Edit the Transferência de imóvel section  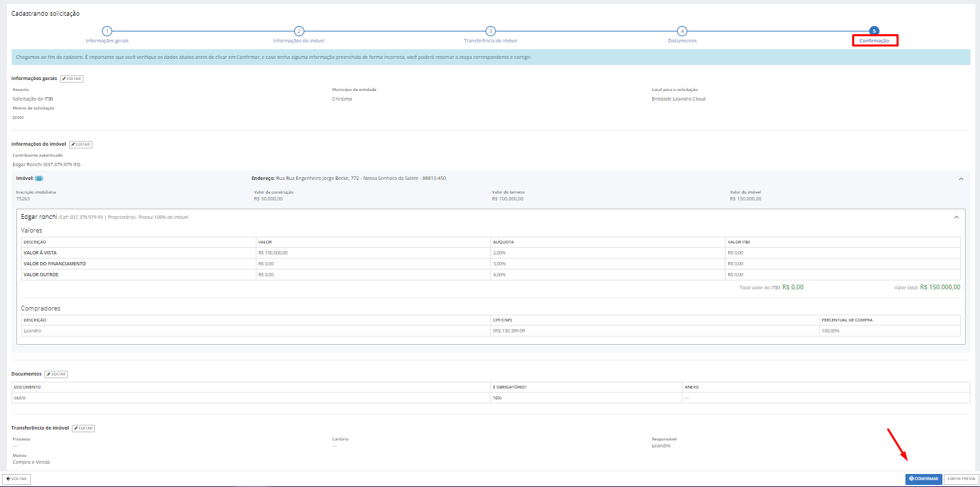coord(83,428)
